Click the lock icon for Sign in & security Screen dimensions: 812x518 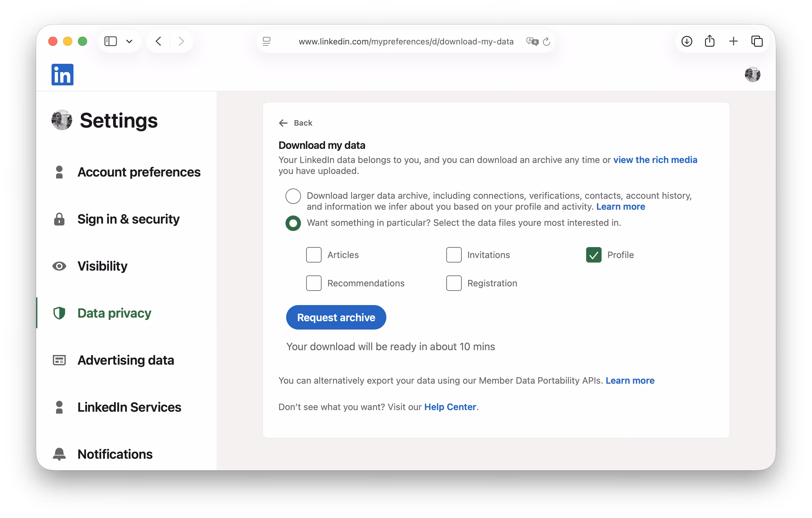[59, 219]
